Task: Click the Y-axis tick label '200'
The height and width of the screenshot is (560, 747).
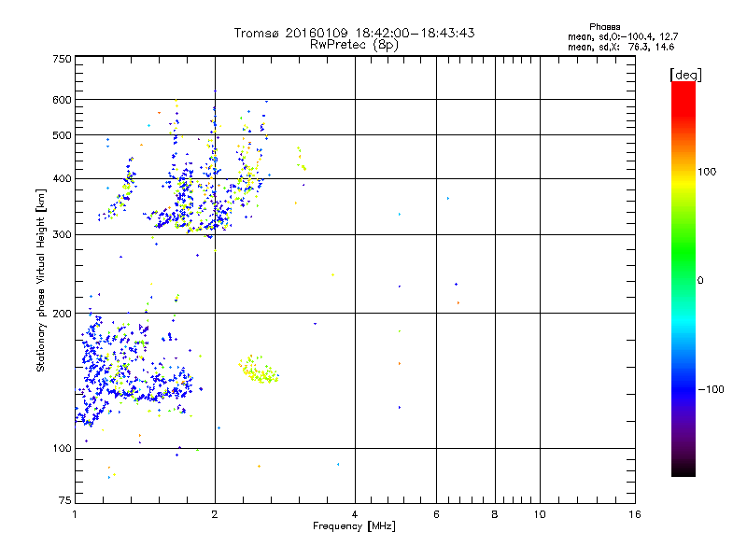Action: [x=62, y=314]
